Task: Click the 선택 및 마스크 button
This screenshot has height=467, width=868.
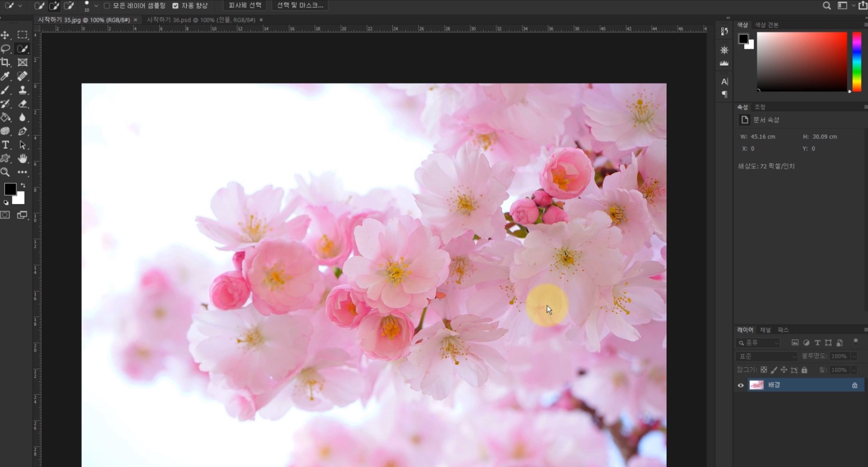Action: 300,5
